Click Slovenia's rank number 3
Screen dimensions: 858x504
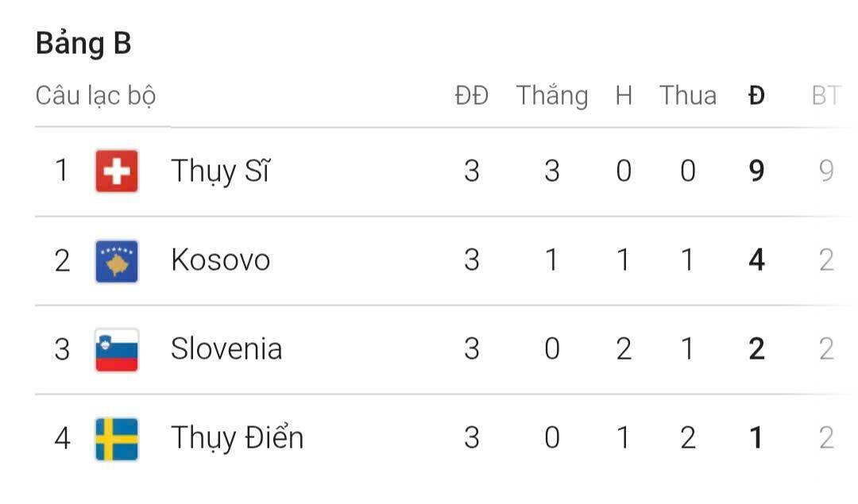tap(62, 349)
